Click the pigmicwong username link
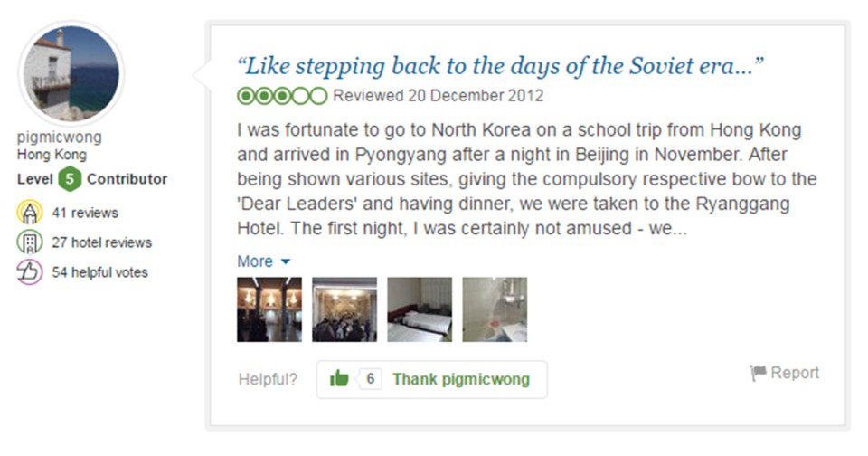 click(x=60, y=137)
